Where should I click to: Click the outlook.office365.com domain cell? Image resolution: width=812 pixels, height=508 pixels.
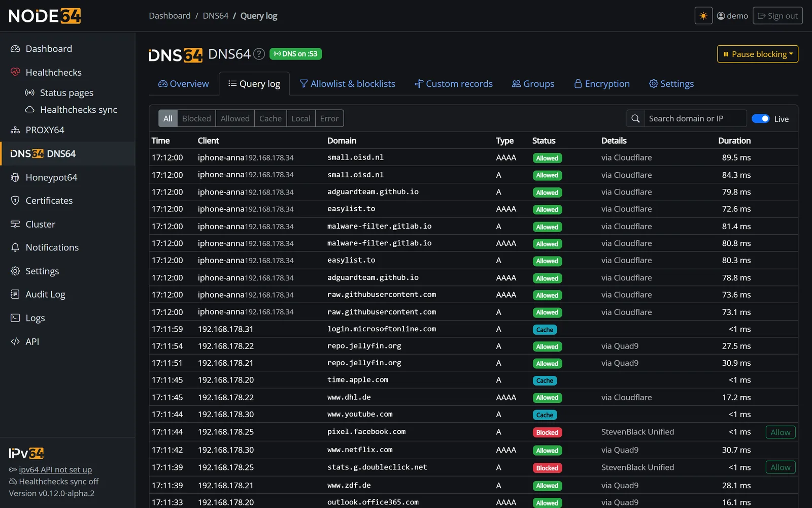[x=373, y=502]
